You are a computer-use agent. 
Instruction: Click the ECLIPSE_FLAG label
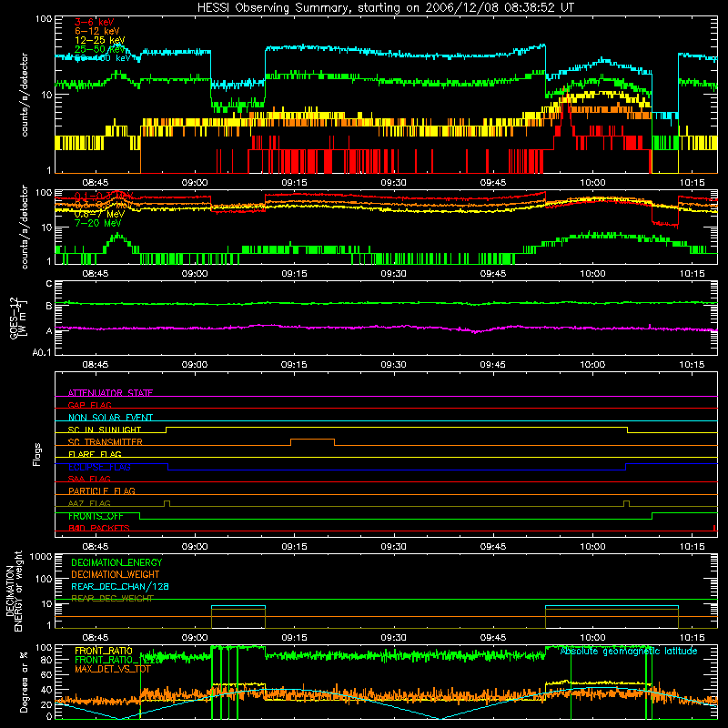pos(99,467)
